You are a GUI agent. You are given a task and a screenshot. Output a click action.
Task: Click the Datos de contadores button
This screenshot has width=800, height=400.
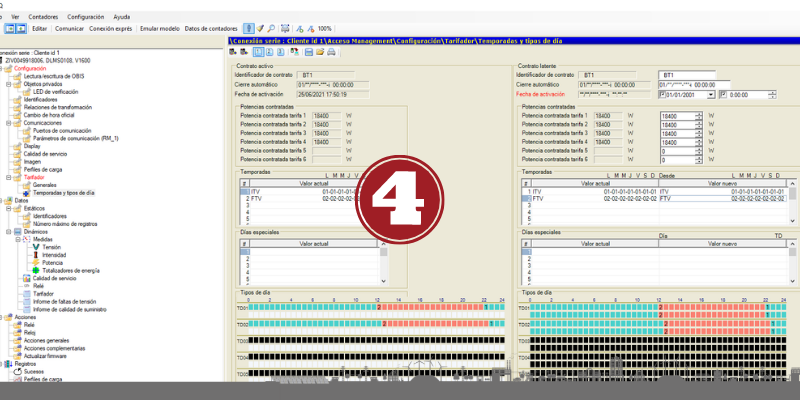point(211,29)
